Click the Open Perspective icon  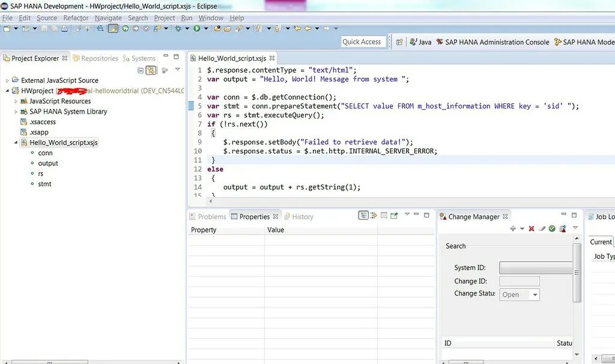click(x=399, y=43)
